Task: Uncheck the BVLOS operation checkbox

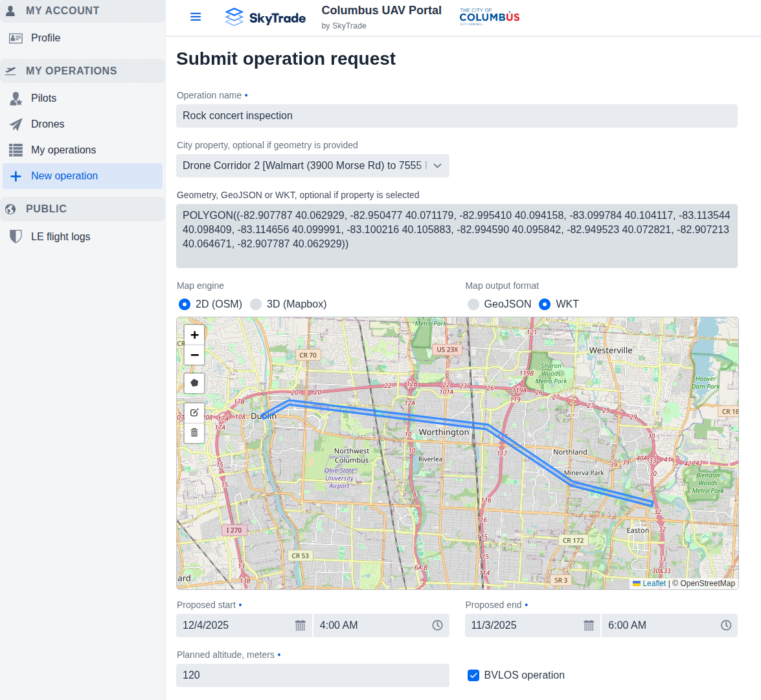Action: coord(473,675)
